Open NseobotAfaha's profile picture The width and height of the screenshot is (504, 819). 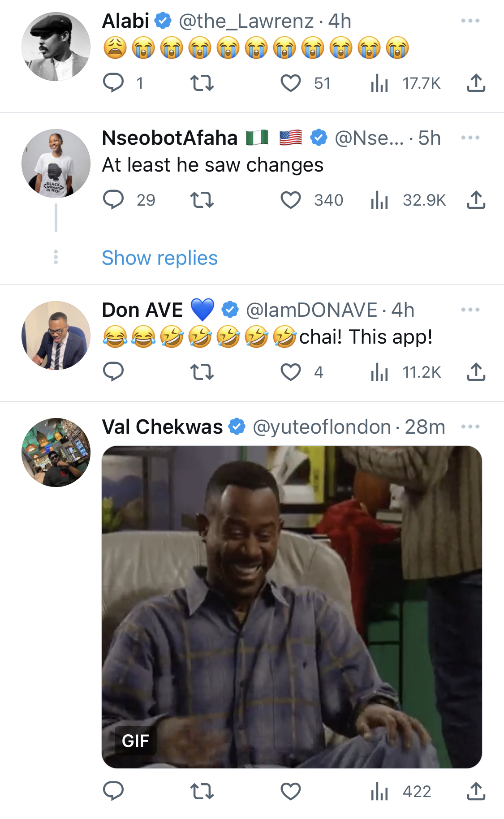click(x=56, y=164)
